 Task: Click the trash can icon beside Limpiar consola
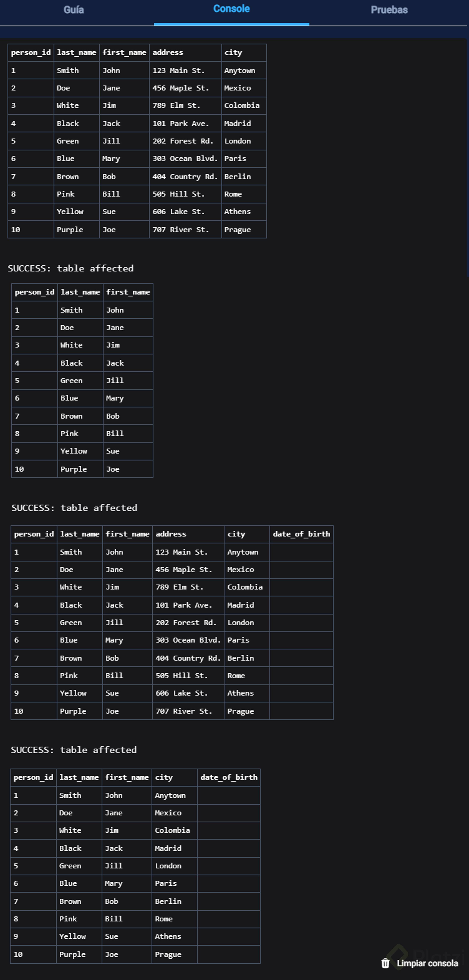click(x=385, y=963)
